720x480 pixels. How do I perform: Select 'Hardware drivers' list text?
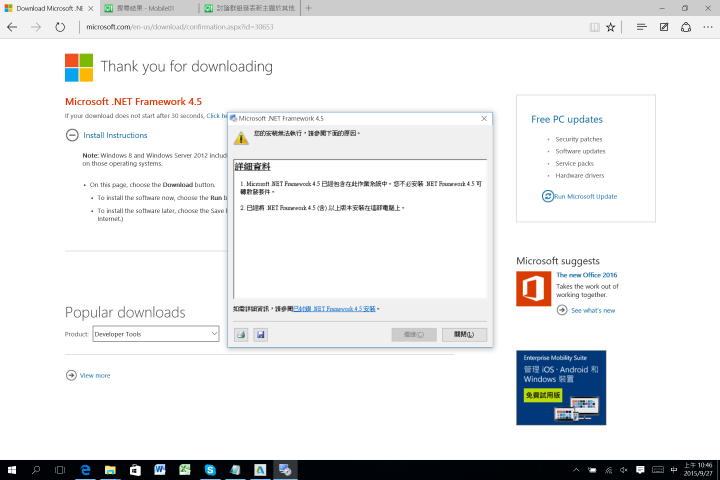pyautogui.click(x=579, y=175)
